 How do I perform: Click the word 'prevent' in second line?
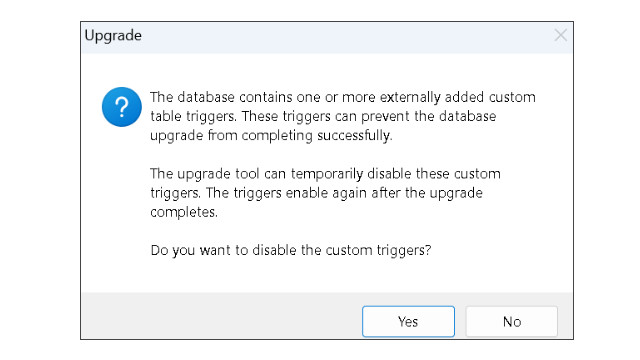(386, 116)
